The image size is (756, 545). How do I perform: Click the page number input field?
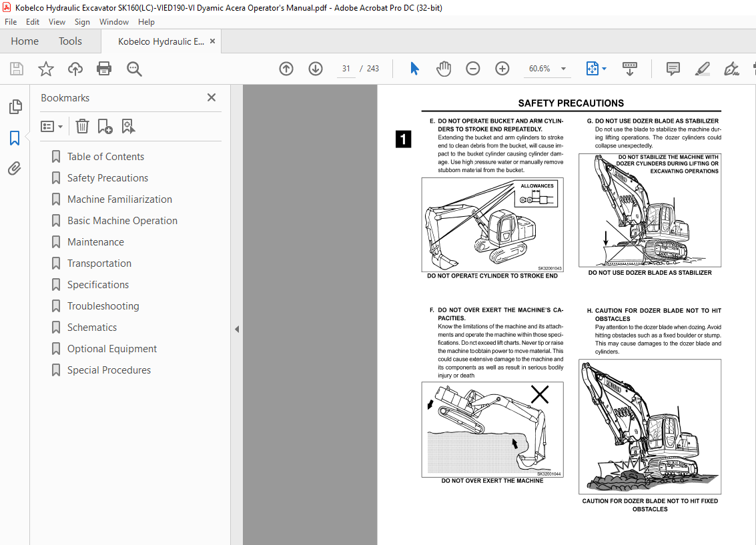tap(346, 69)
